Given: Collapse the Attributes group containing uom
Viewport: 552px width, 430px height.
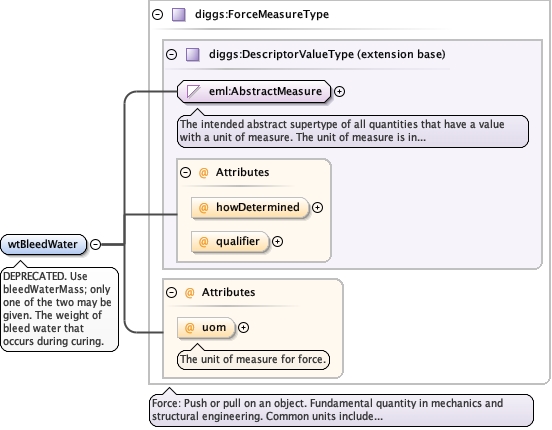Looking at the screenshot, I should click(171, 292).
